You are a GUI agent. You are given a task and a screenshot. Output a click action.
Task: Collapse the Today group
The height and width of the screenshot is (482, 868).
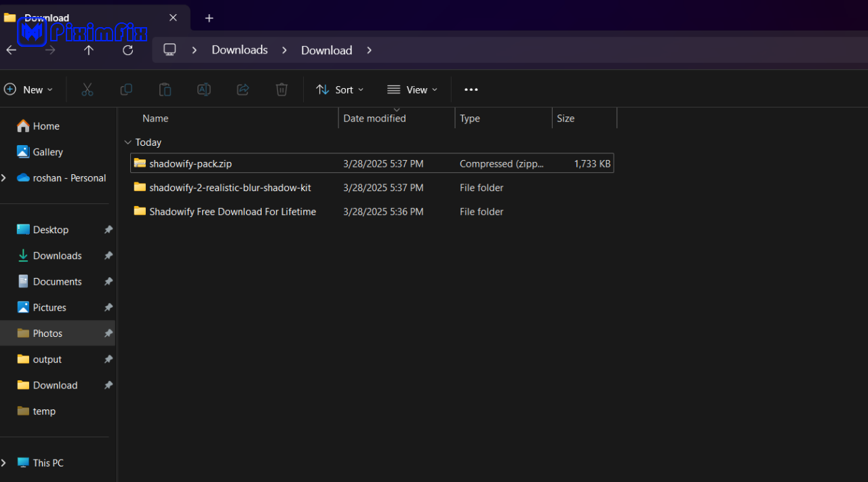click(127, 142)
